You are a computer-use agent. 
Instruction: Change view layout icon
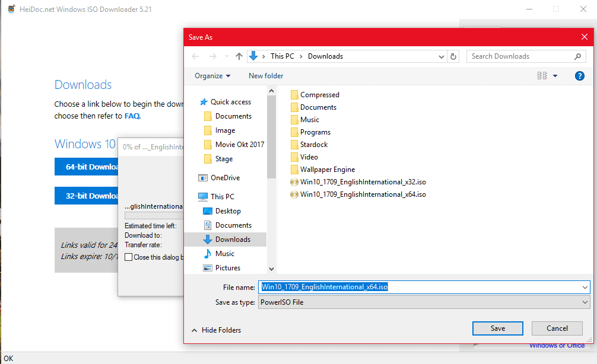(x=542, y=76)
